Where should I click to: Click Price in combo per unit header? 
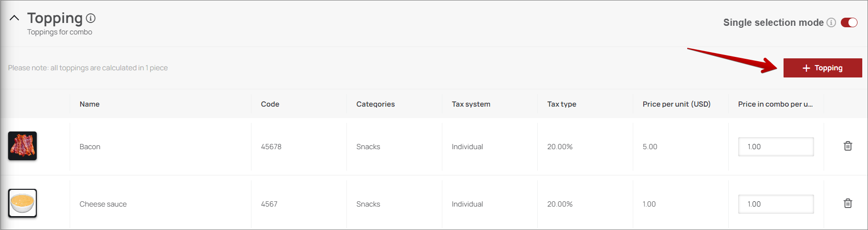tap(775, 104)
